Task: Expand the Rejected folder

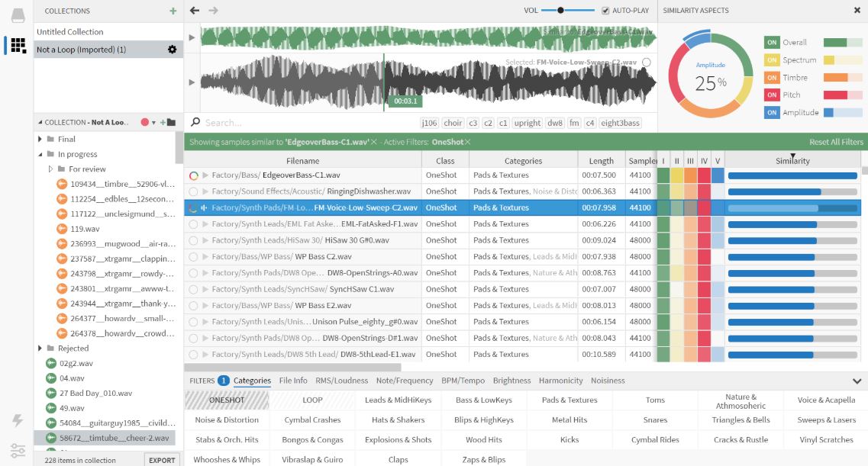Action: tap(40, 349)
